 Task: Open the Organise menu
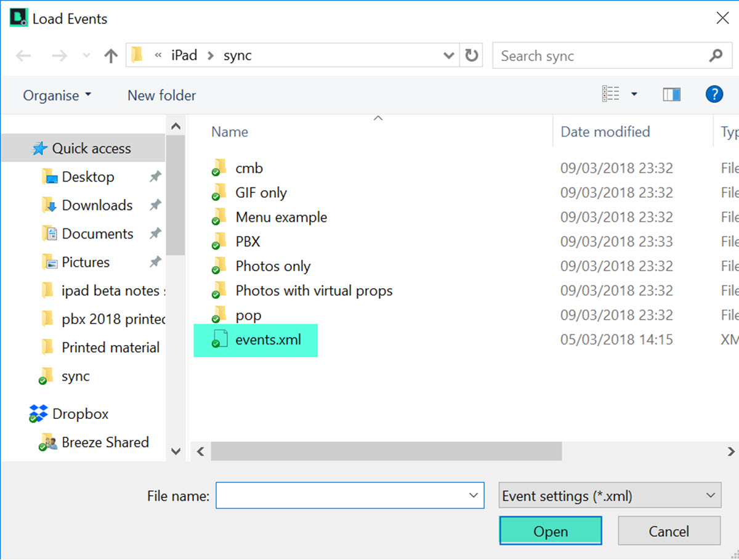[x=57, y=95]
